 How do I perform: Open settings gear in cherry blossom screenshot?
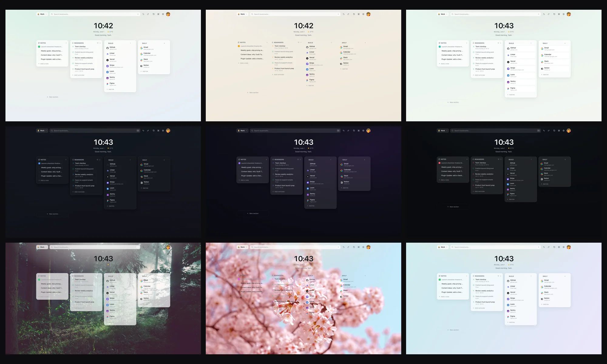(363, 247)
